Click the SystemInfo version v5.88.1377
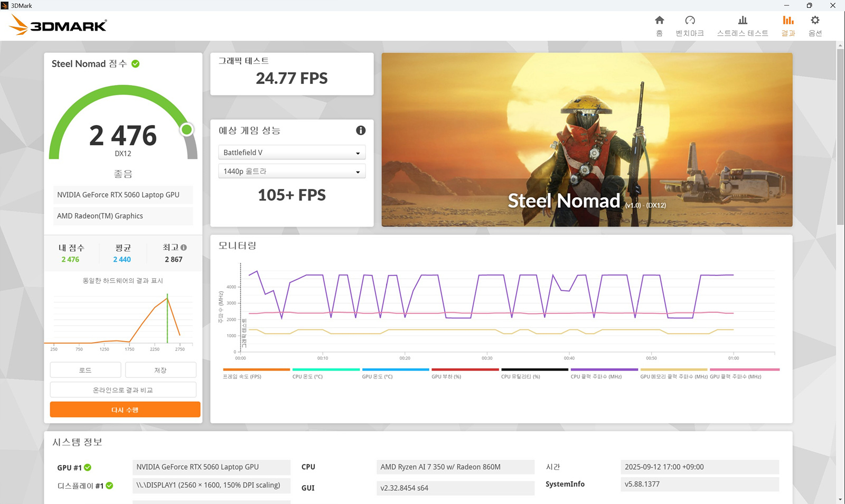This screenshot has height=504, width=845. (700, 484)
